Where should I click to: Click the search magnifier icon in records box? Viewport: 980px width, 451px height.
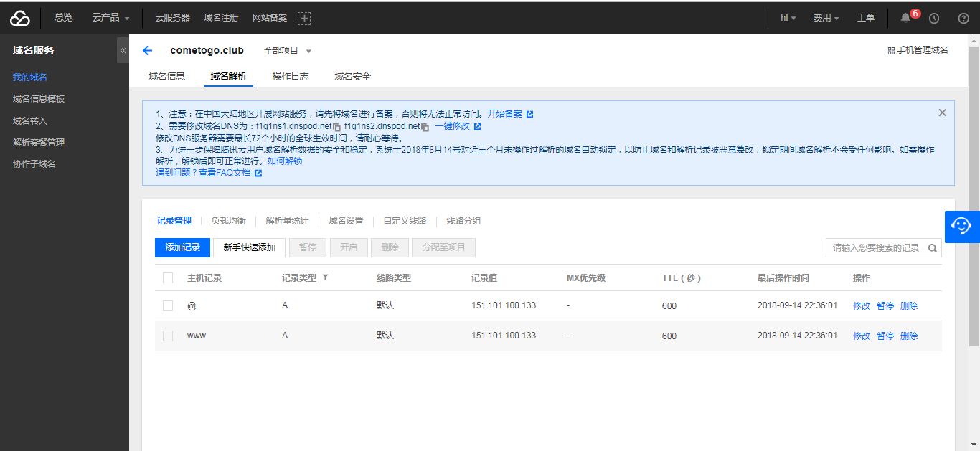(x=933, y=248)
